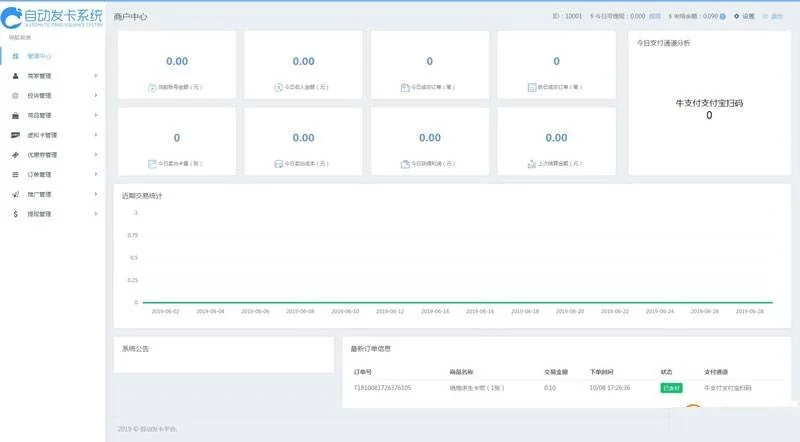Open 设置 in the top bar
Viewport: 800px width, 442px height.
745,17
